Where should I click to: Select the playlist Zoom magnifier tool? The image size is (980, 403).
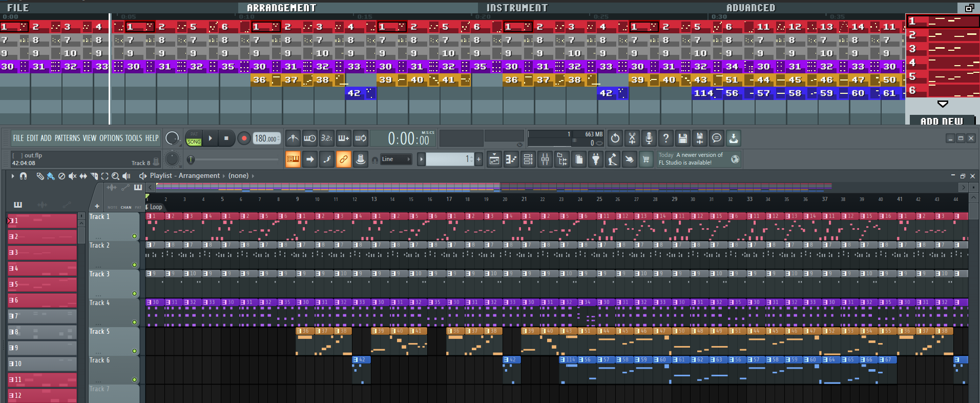pos(115,176)
